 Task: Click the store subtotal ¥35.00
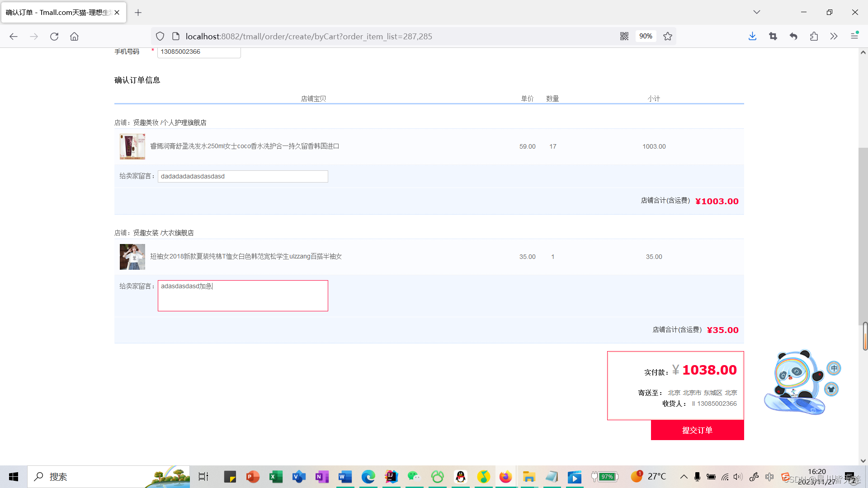point(722,330)
